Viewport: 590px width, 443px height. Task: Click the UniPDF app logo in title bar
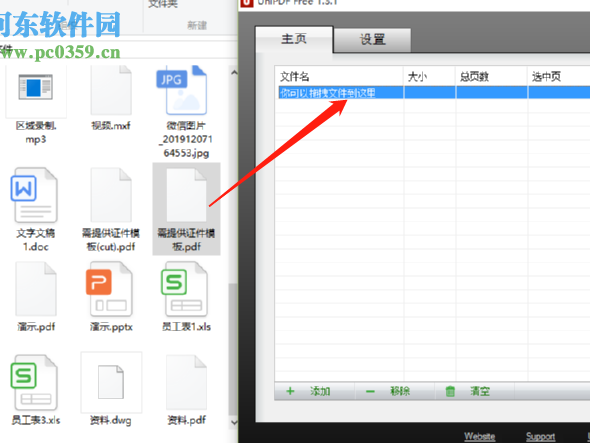[246, 3]
